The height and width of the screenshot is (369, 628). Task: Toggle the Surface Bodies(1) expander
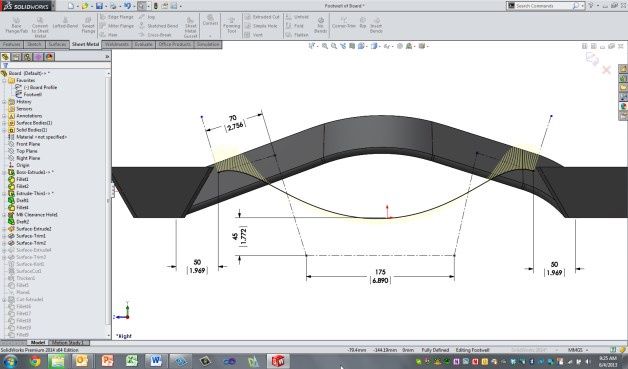point(4,123)
